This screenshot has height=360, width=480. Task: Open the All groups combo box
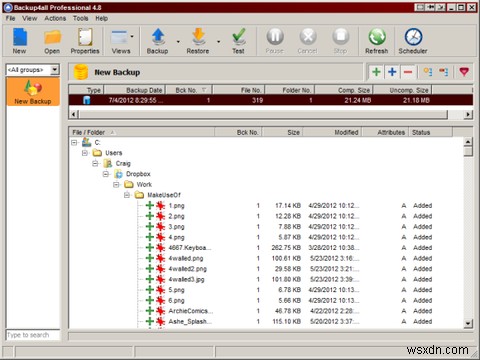pos(55,70)
